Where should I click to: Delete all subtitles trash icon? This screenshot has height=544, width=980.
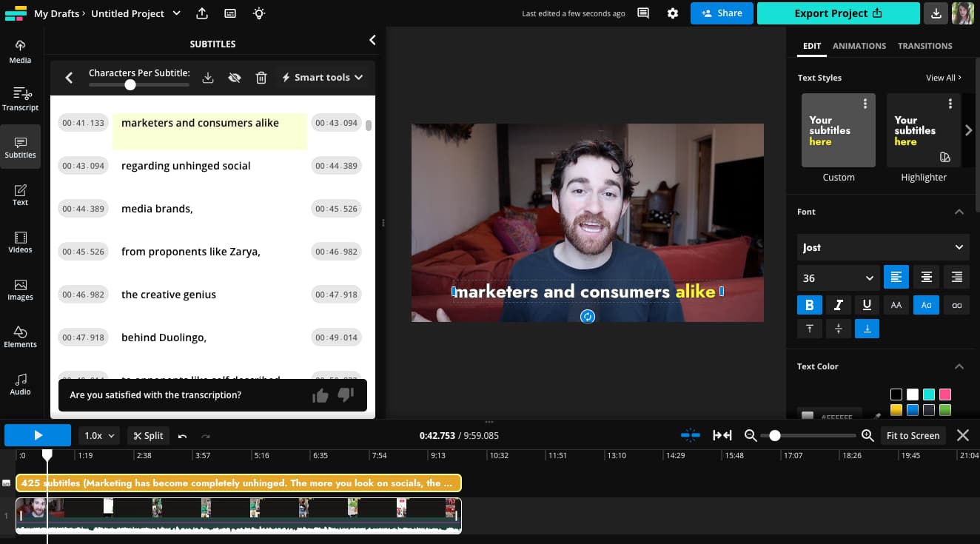261,77
